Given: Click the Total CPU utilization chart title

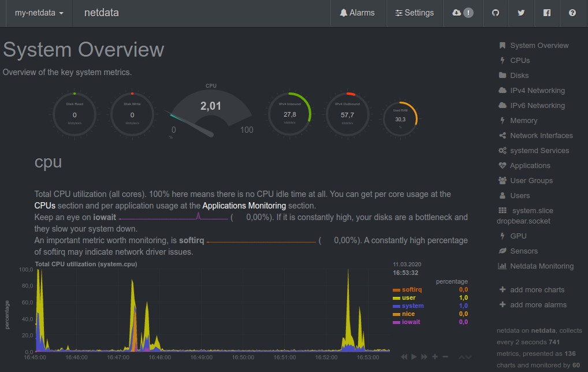Looking at the screenshot, I should 86,264.
